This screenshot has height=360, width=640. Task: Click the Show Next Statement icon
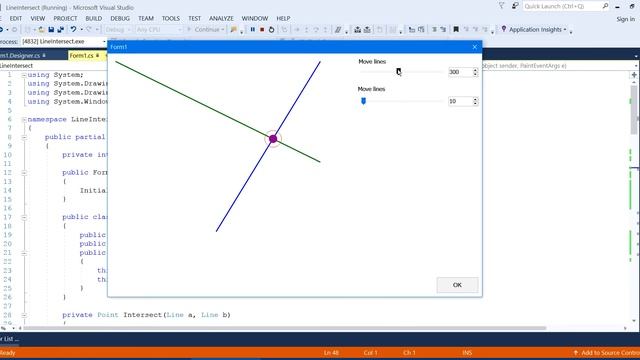[297, 29]
